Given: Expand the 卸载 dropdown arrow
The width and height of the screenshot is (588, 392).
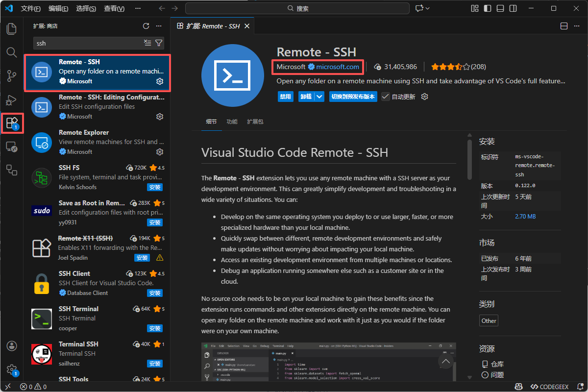Looking at the screenshot, I should tap(319, 97).
